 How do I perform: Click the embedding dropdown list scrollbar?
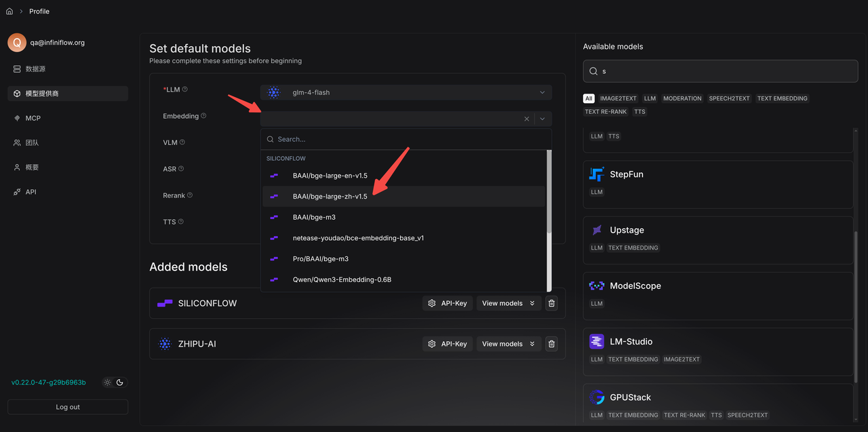[x=549, y=197]
